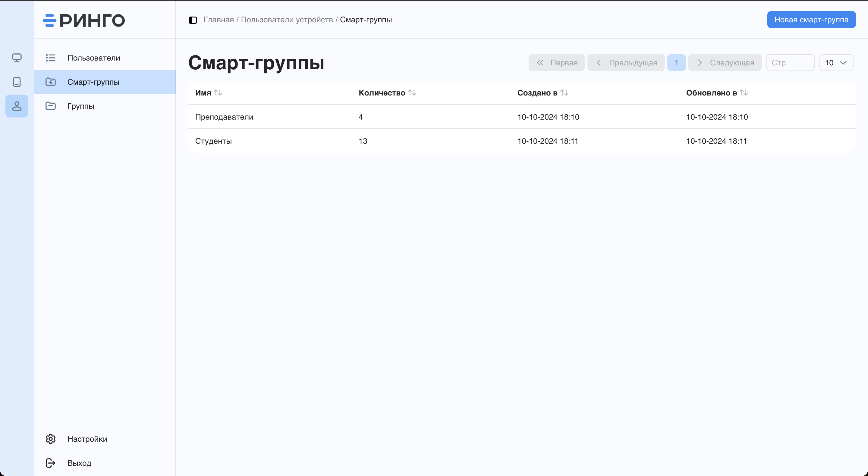868x476 pixels.
Task: Select the monitor icon in the left rail
Action: pyautogui.click(x=17, y=58)
